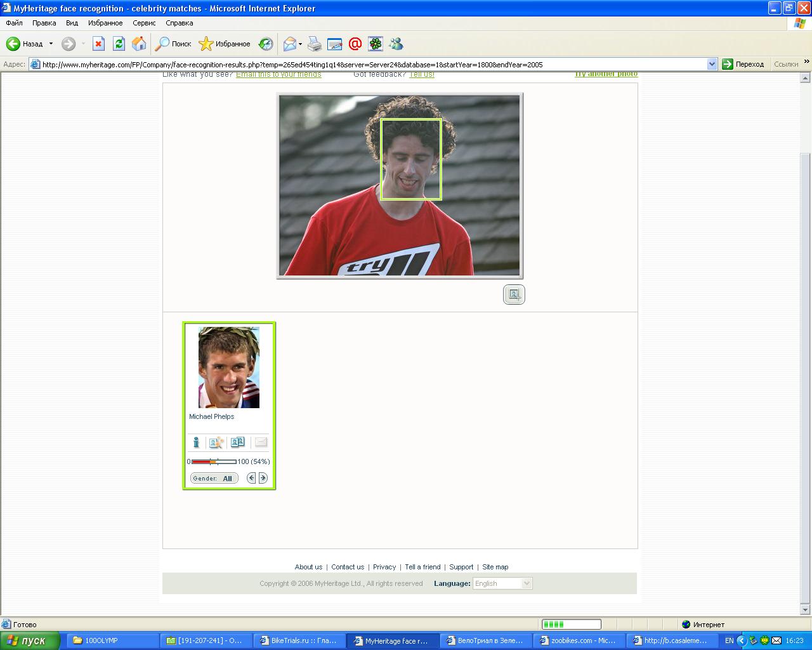Screen dimensions: 812x650
Task: Open the Вид menu
Action: [x=72, y=23]
